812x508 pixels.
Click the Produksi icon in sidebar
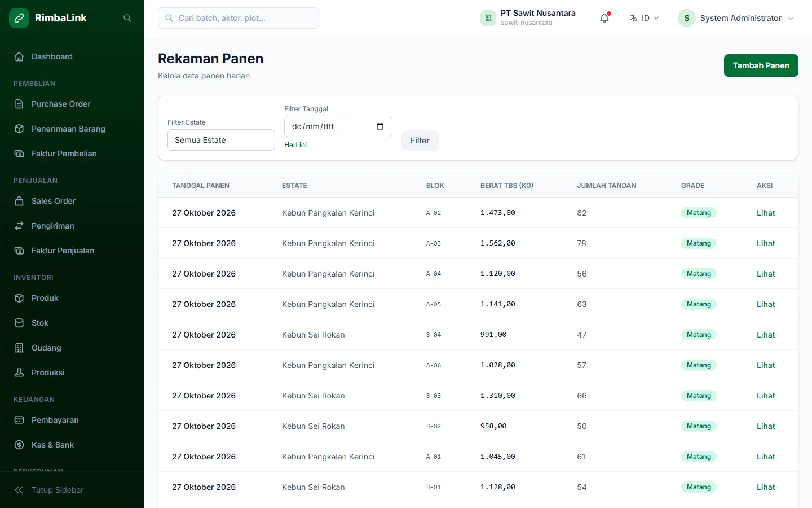point(19,373)
